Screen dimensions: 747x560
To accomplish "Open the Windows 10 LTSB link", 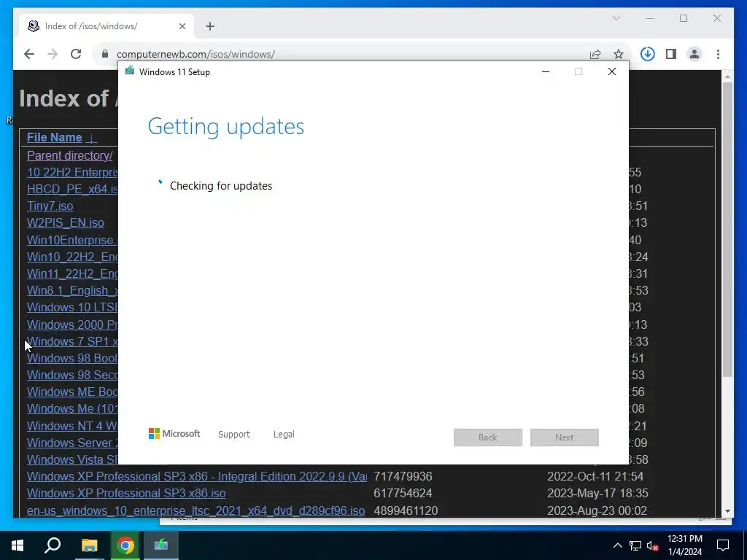I will coord(72,308).
